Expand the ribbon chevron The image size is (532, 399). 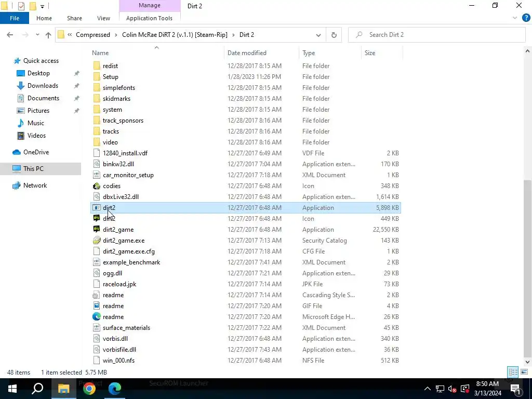coord(515,18)
